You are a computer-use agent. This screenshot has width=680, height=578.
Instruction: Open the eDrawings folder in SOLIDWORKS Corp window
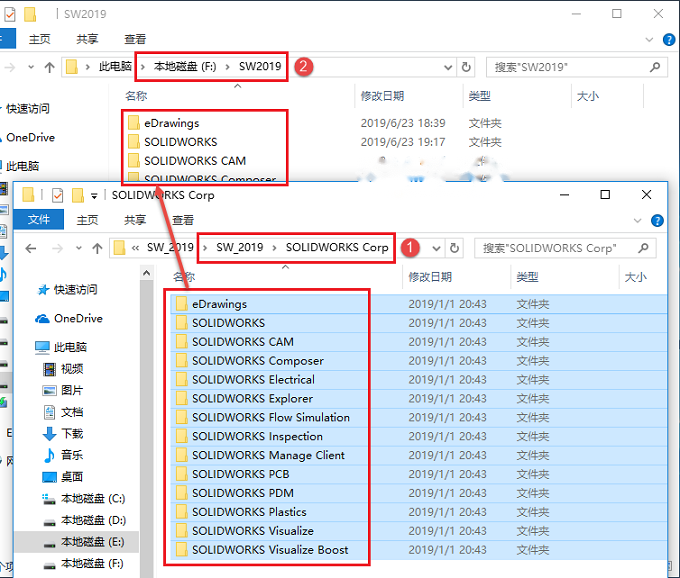219,304
